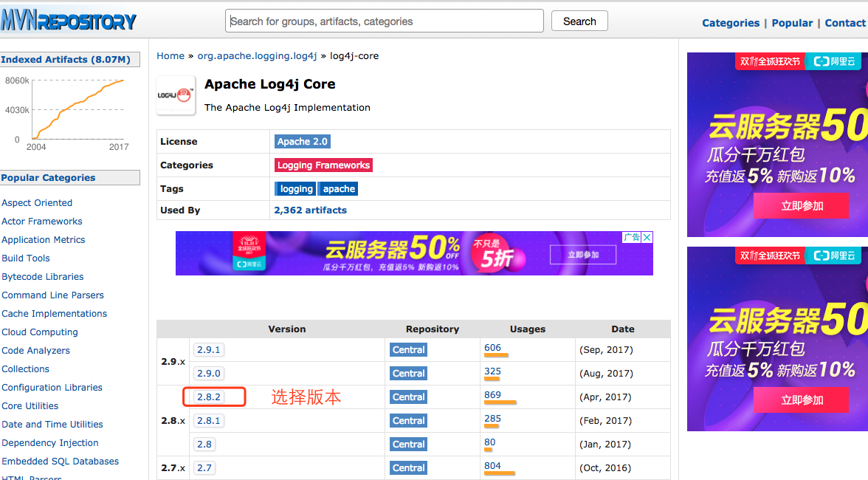Open the 325 usages link

[x=493, y=371]
